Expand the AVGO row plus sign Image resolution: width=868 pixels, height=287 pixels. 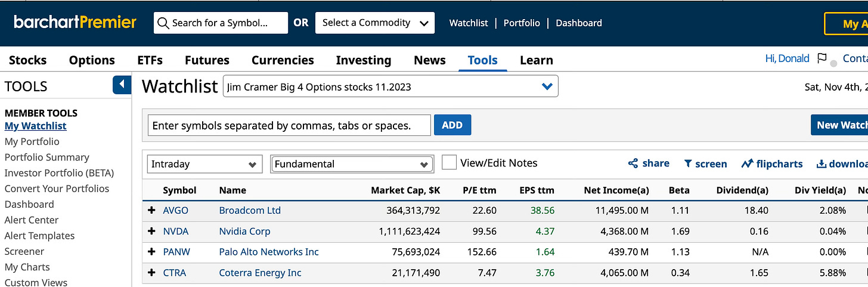[151, 211]
